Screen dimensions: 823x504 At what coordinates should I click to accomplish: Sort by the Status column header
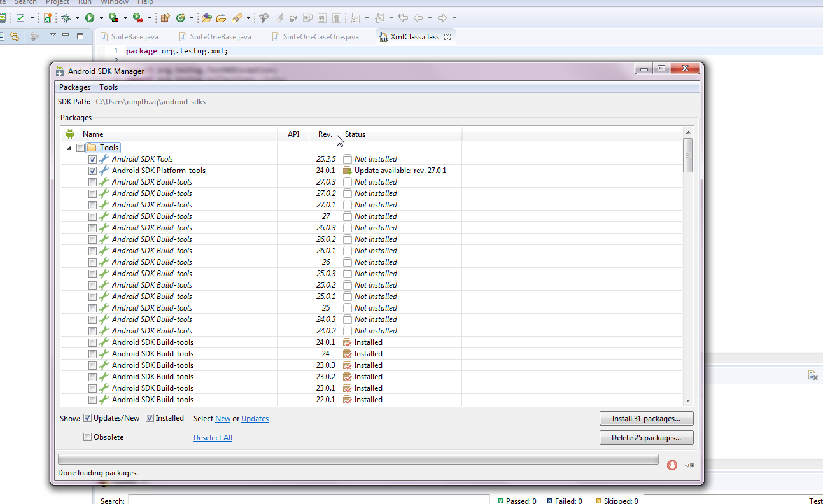pos(400,134)
